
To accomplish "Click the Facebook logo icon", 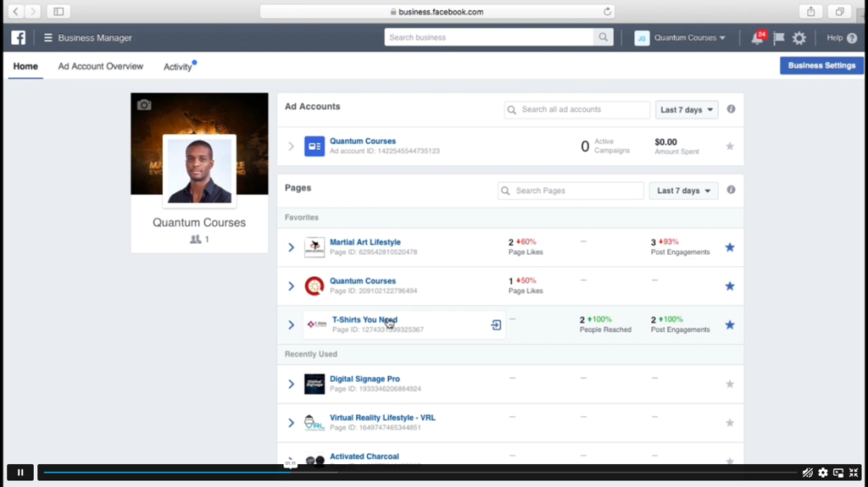I will click(19, 37).
